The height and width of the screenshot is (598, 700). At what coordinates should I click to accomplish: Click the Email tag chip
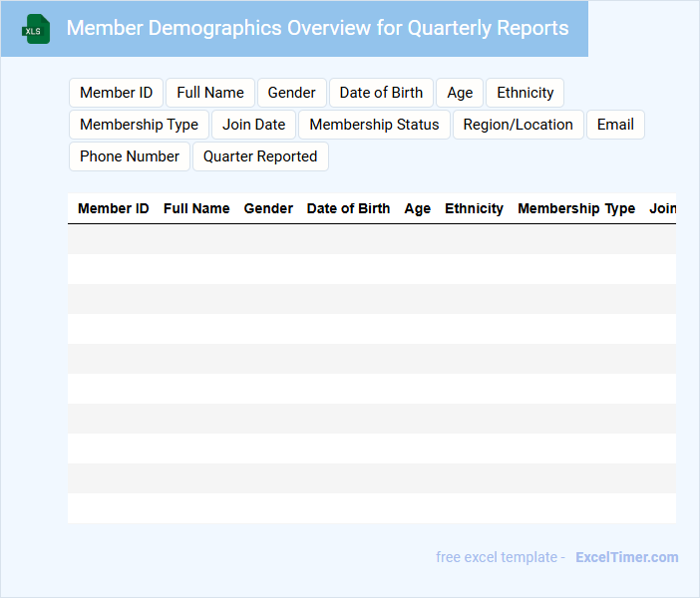click(615, 125)
